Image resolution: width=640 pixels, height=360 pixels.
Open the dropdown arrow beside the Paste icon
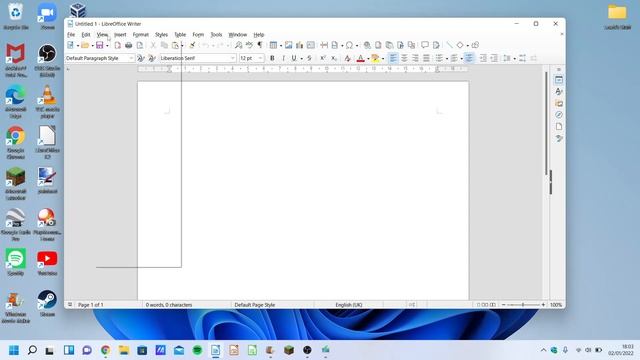(x=182, y=46)
